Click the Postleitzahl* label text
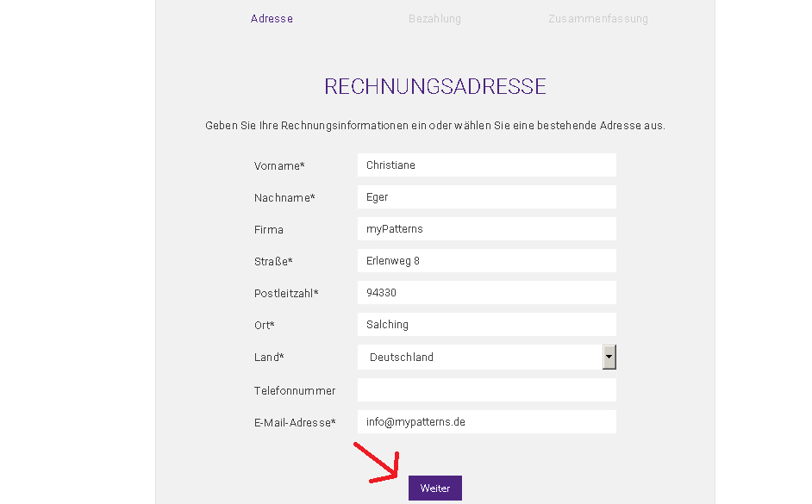 pyautogui.click(x=286, y=294)
